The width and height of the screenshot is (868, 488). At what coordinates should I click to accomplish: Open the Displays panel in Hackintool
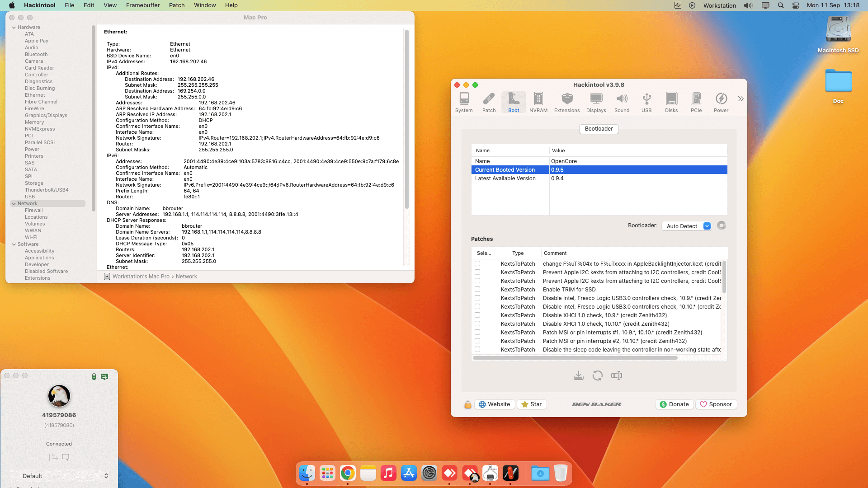(596, 102)
